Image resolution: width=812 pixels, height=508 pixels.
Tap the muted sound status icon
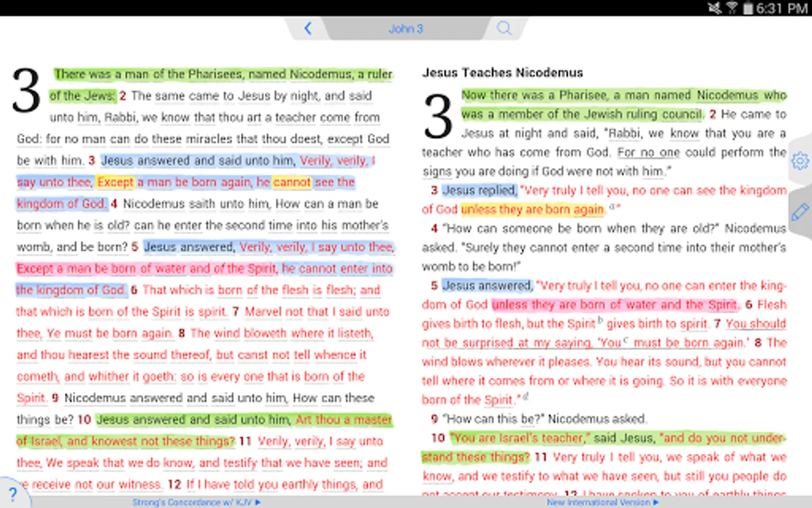click(x=715, y=8)
